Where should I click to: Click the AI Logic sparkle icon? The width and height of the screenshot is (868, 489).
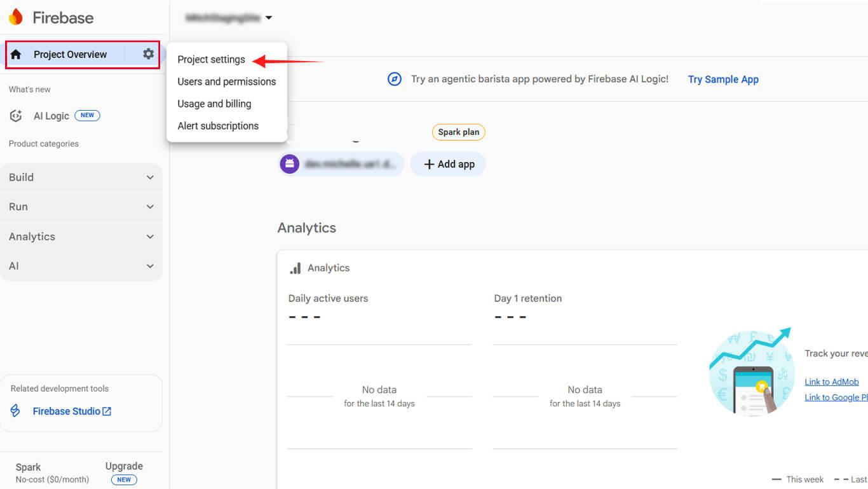pyautogui.click(x=16, y=116)
